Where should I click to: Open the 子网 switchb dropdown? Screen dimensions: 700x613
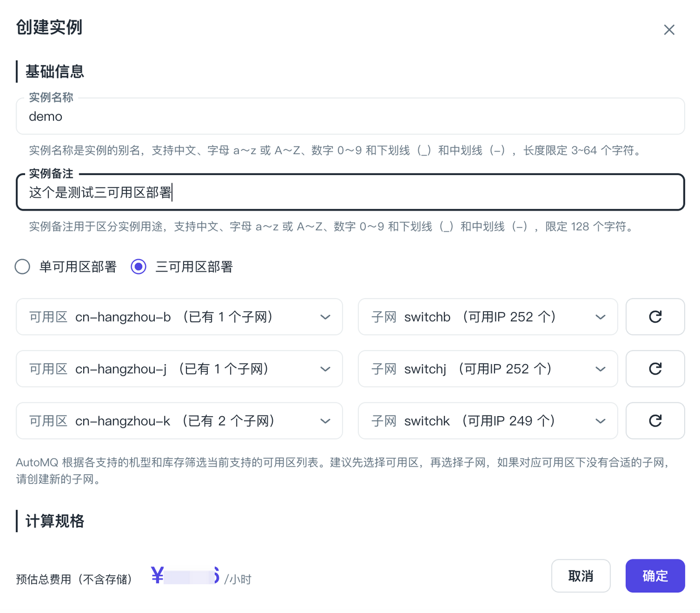coord(487,317)
